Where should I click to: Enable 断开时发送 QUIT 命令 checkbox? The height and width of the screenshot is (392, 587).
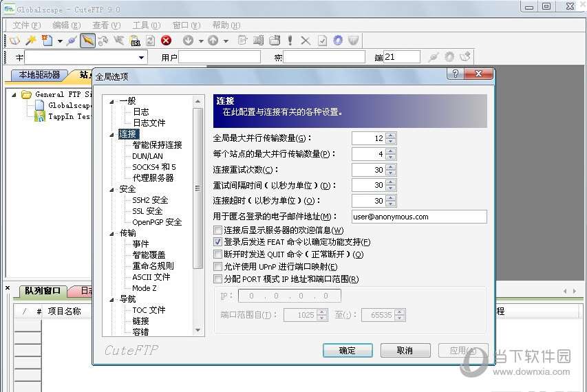point(217,254)
